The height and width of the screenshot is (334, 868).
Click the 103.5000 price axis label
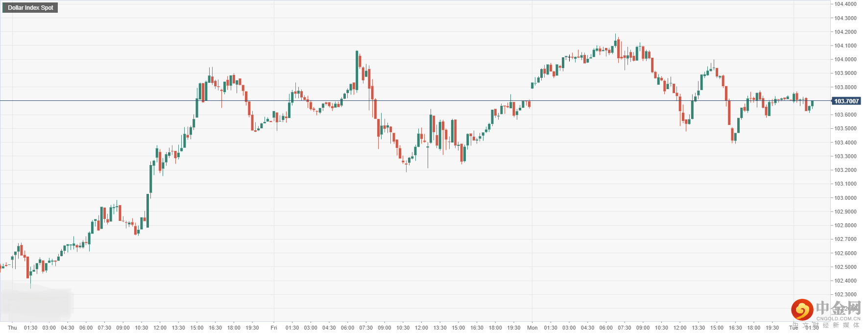pos(845,128)
